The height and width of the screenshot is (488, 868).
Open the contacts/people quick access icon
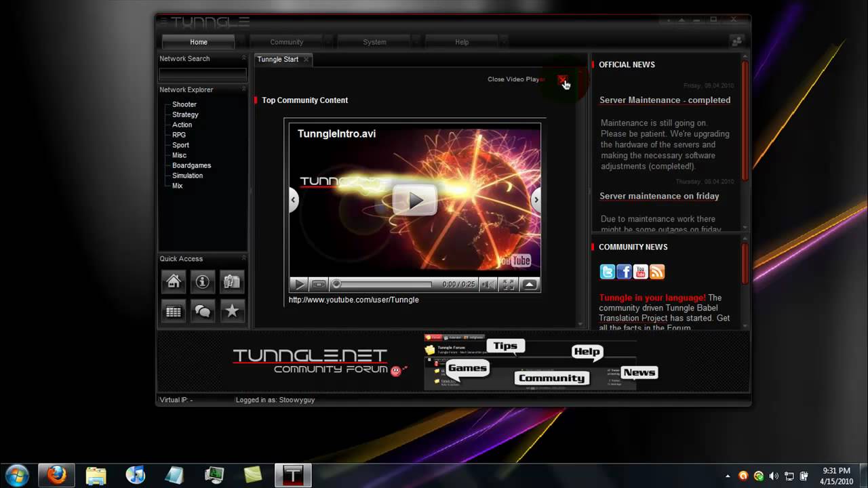coord(232,281)
